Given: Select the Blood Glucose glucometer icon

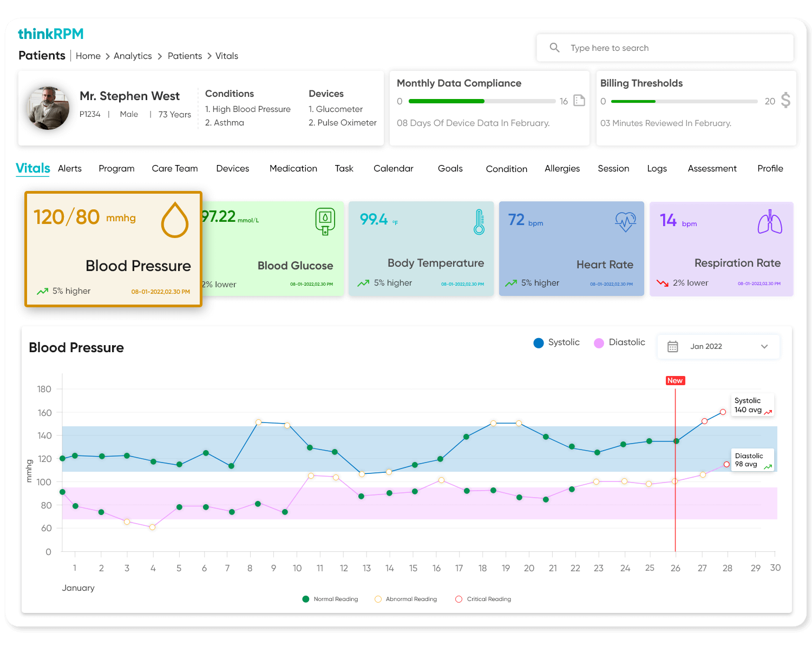Looking at the screenshot, I should coord(325,221).
